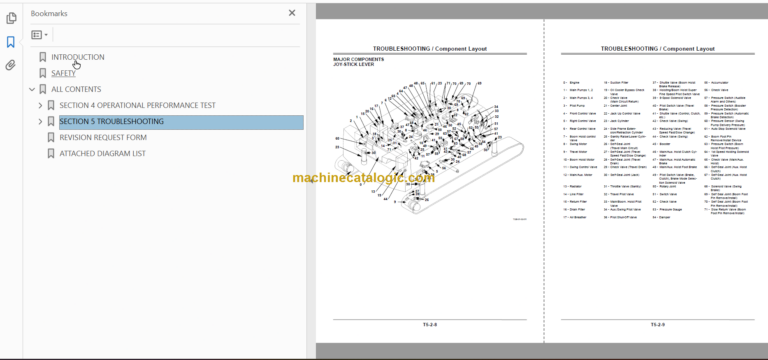The width and height of the screenshot is (768, 360).
Task: Click the INTRODUCTION bookmark
Action: [78, 57]
